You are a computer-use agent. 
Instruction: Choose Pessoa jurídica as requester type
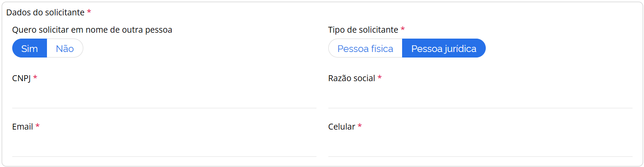[444, 48]
